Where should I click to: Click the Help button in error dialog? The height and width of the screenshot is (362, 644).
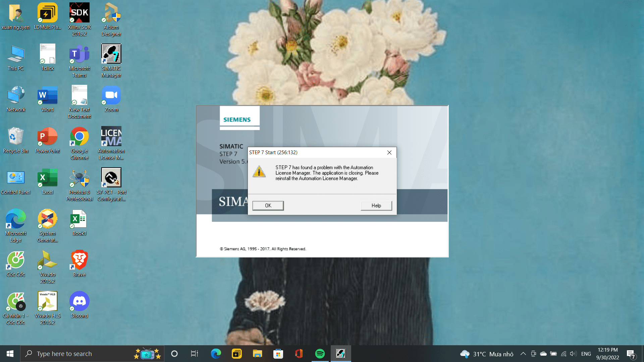click(x=376, y=205)
